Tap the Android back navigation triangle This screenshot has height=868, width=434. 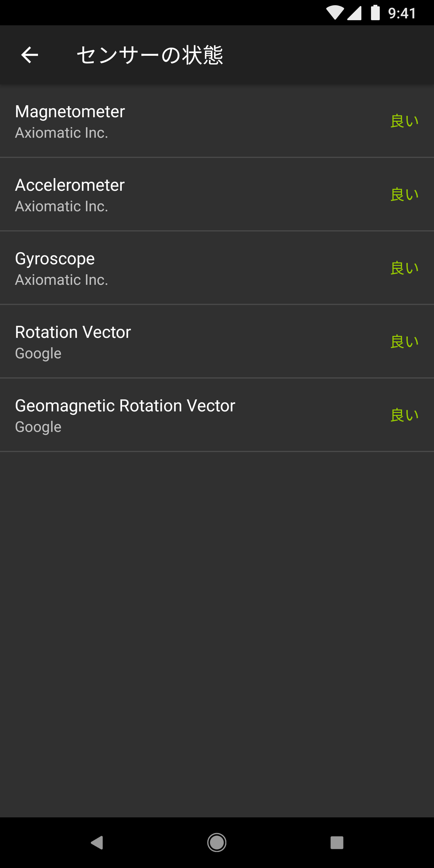97,843
